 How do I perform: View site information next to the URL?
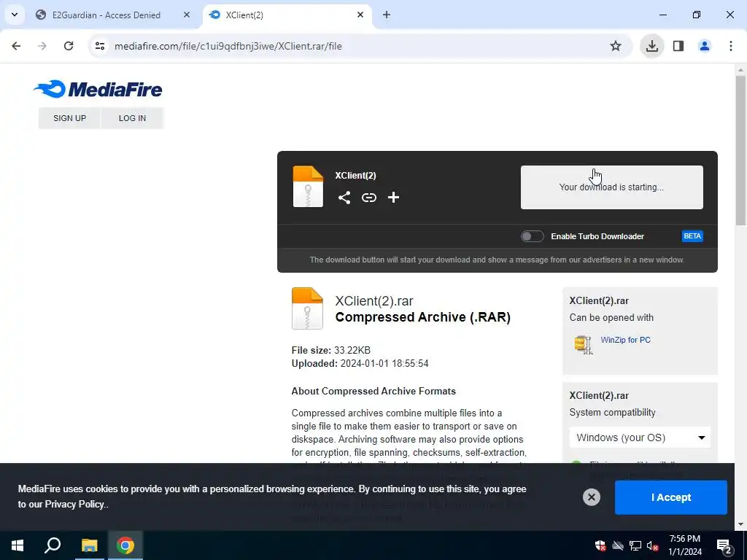pyautogui.click(x=100, y=46)
